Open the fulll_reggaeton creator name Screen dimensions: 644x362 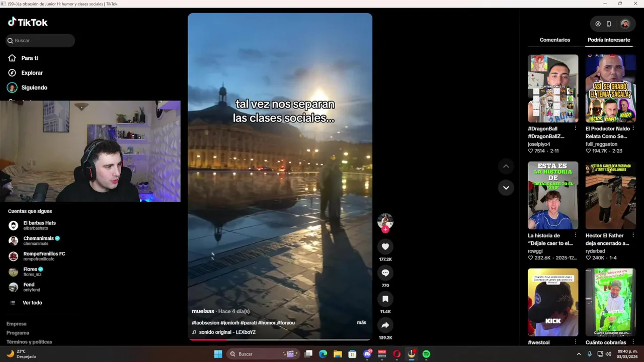[601, 144]
